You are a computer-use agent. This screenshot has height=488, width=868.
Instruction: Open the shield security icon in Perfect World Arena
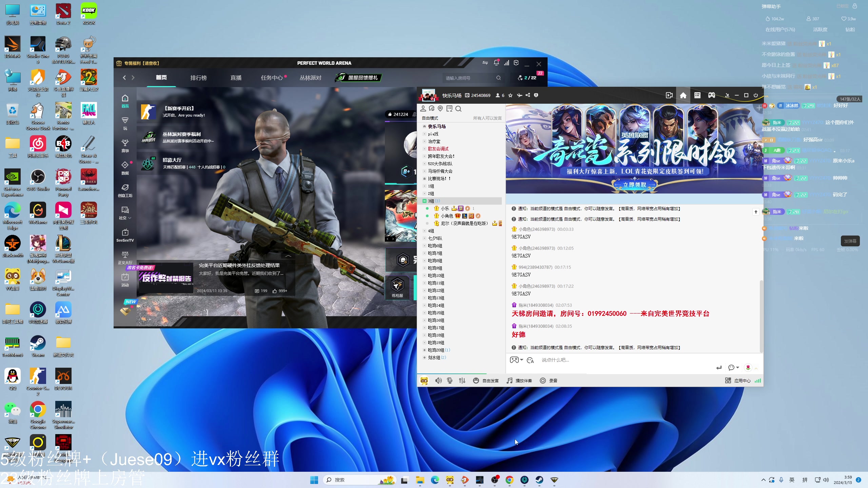point(516,63)
